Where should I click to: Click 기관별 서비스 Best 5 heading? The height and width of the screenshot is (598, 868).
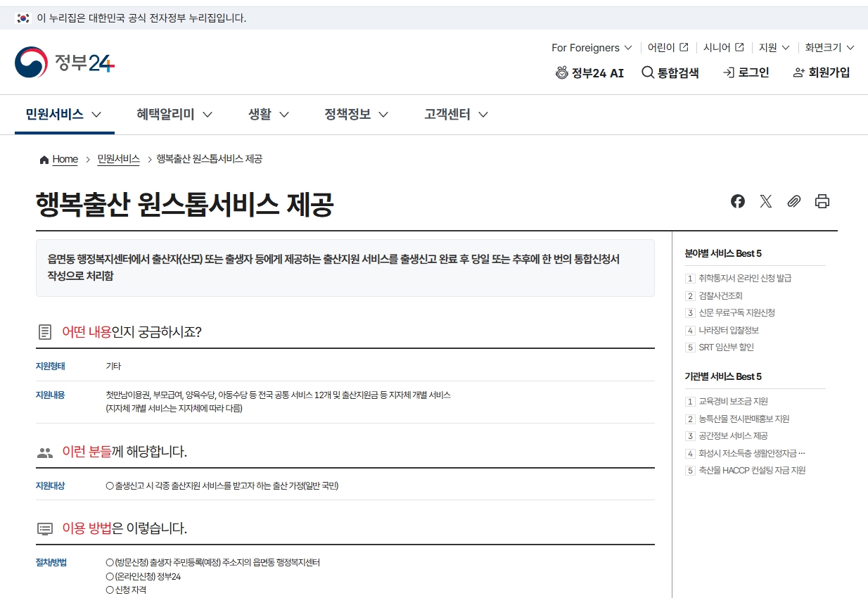tap(723, 376)
